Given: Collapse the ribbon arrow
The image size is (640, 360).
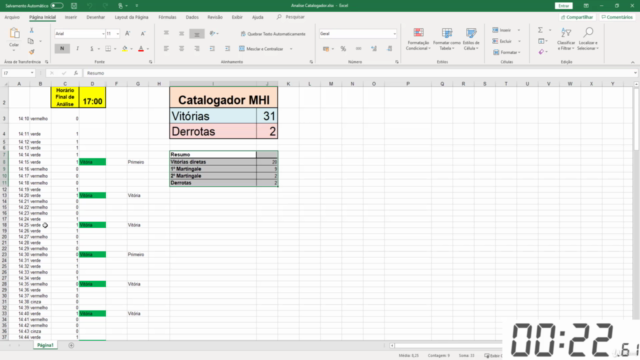Looking at the screenshot, I should [x=633, y=62].
